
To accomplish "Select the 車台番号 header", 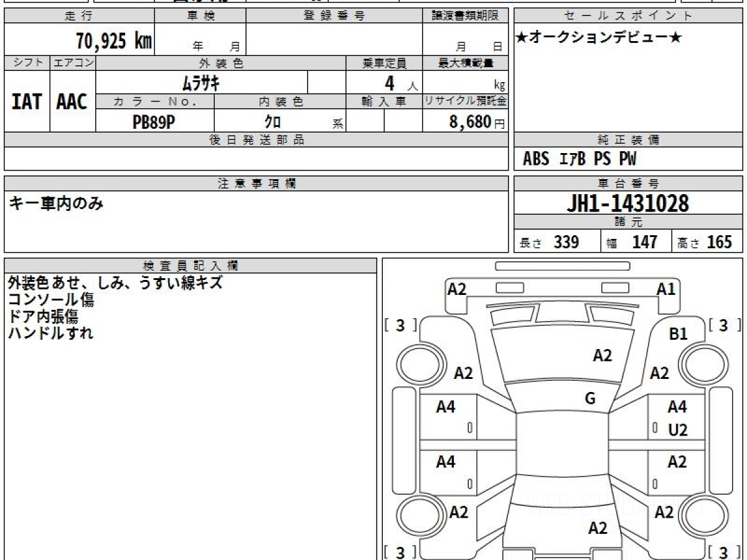I will 628,184.
